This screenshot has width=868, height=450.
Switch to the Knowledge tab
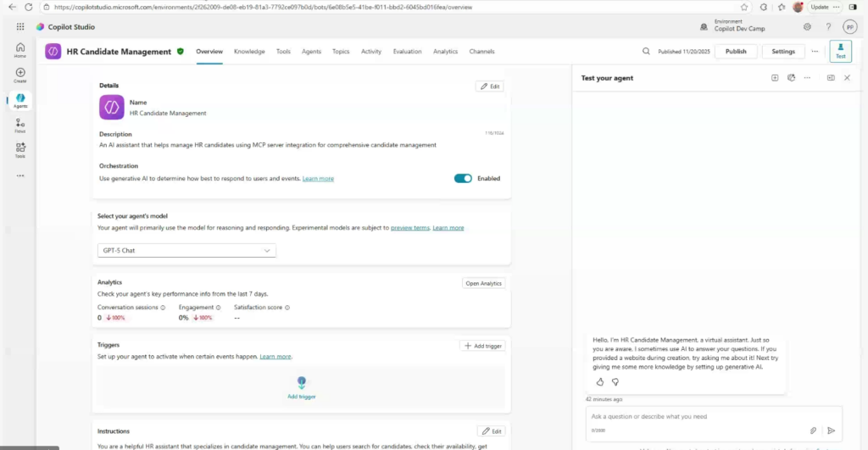pos(249,52)
